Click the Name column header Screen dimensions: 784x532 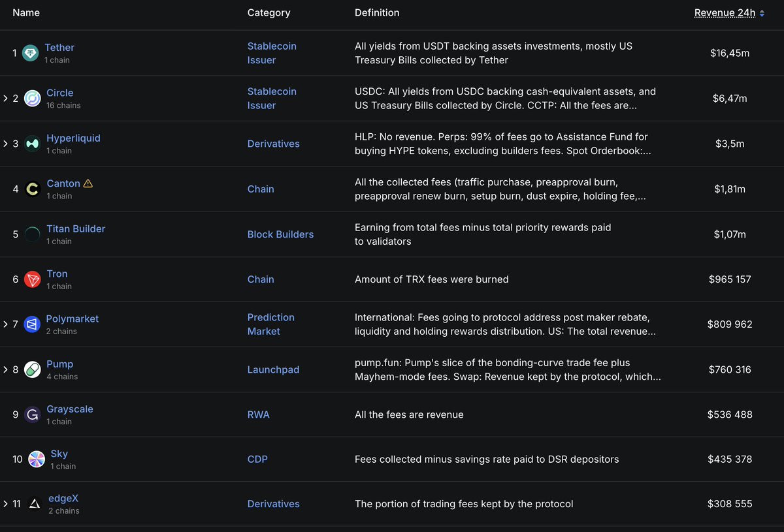[26, 12]
